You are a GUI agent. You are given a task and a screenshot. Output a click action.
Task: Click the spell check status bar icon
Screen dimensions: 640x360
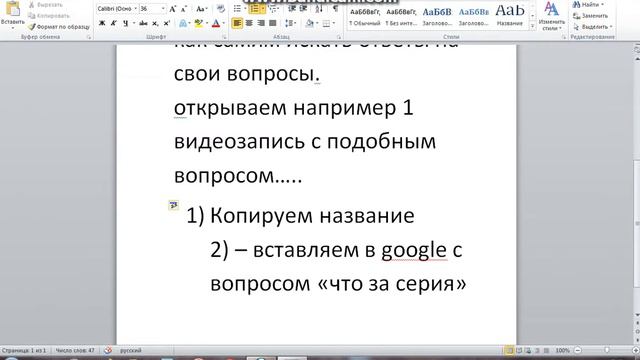pyautogui.click(x=108, y=350)
